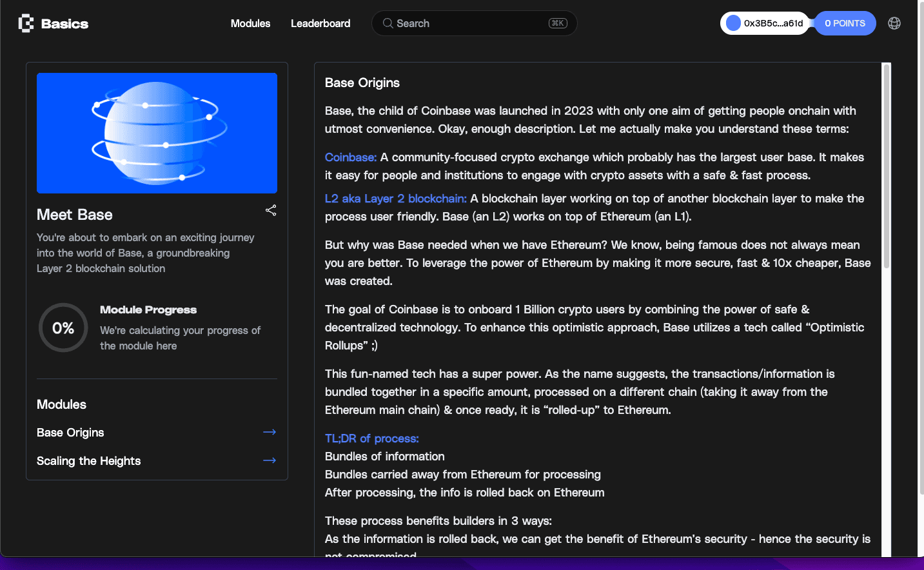Click the Meet Base globe banner image
The image size is (924, 570).
click(x=157, y=133)
